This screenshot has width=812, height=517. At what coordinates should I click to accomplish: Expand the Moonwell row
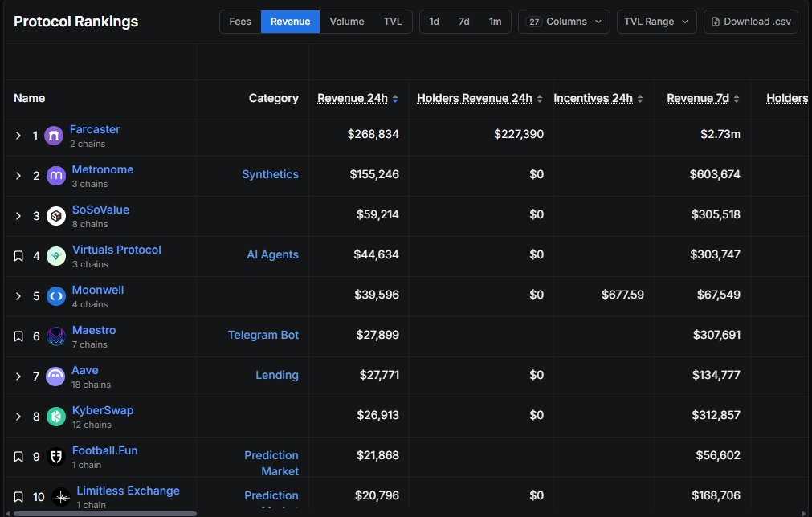pos(18,296)
